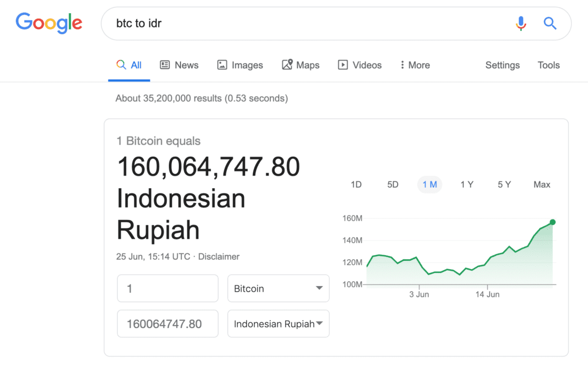Open the Settings menu
Screen dimensions: 588x367
[502, 65]
